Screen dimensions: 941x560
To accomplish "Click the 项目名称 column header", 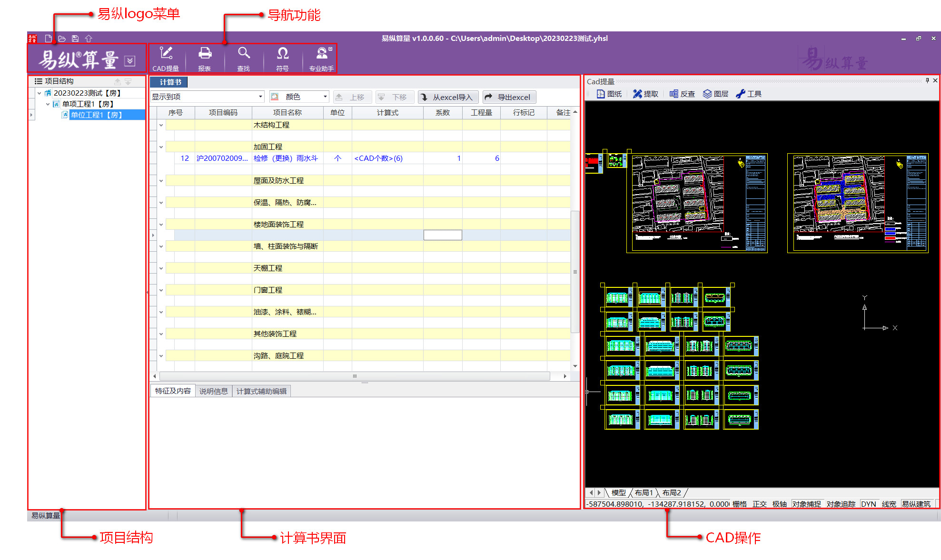I will click(x=287, y=113).
